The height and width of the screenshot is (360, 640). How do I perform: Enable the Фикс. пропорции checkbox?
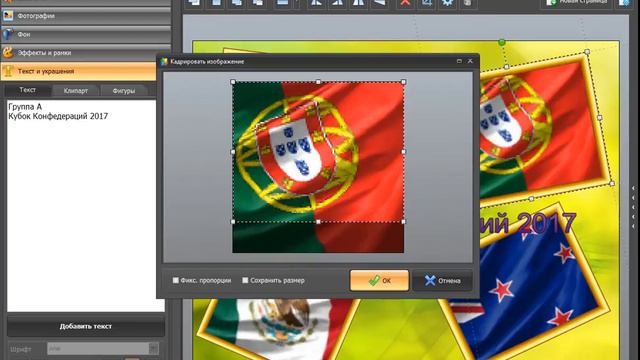[176, 280]
